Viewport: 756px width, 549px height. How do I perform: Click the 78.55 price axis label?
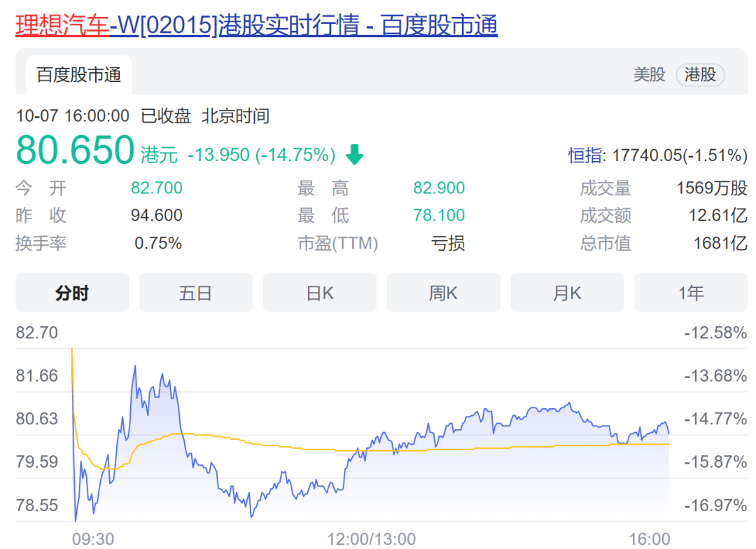pyautogui.click(x=36, y=505)
